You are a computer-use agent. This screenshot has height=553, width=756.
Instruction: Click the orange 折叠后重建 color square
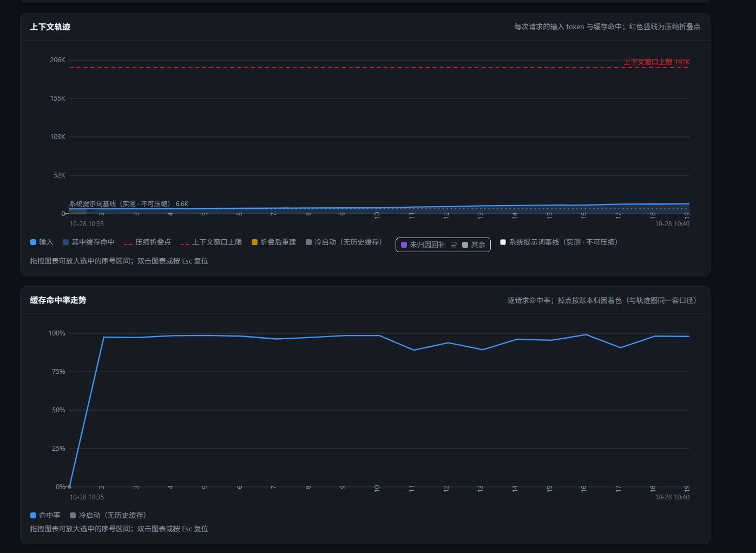coord(255,242)
